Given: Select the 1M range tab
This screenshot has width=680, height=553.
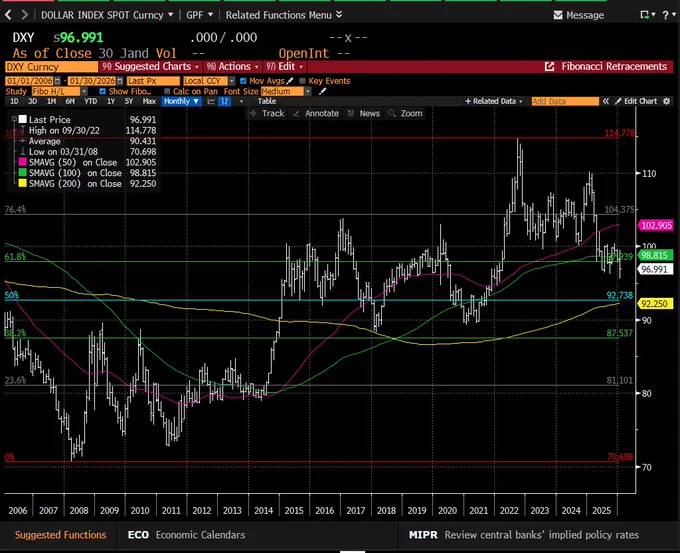Looking at the screenshot, I should tap(51, 101).
